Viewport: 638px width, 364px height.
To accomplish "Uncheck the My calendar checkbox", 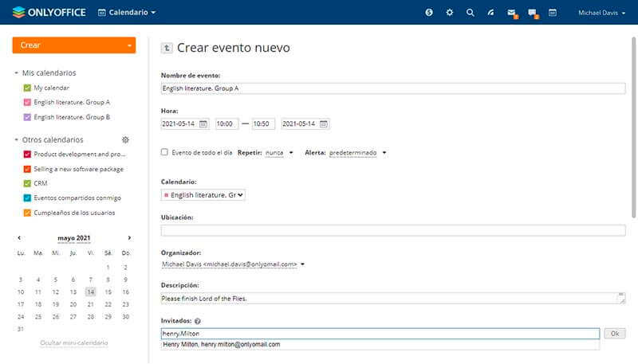I will [x=27, y=88].
